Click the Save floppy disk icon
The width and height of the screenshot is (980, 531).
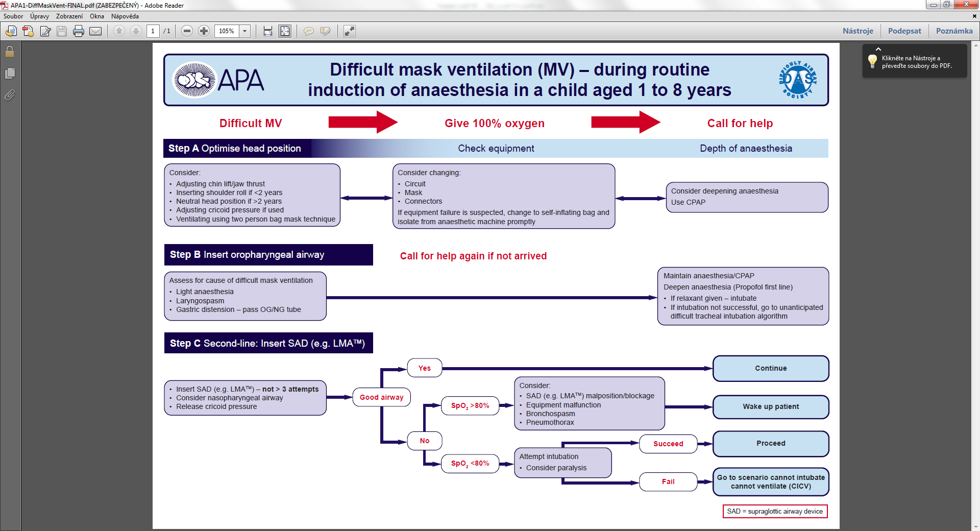coord(62,31)
